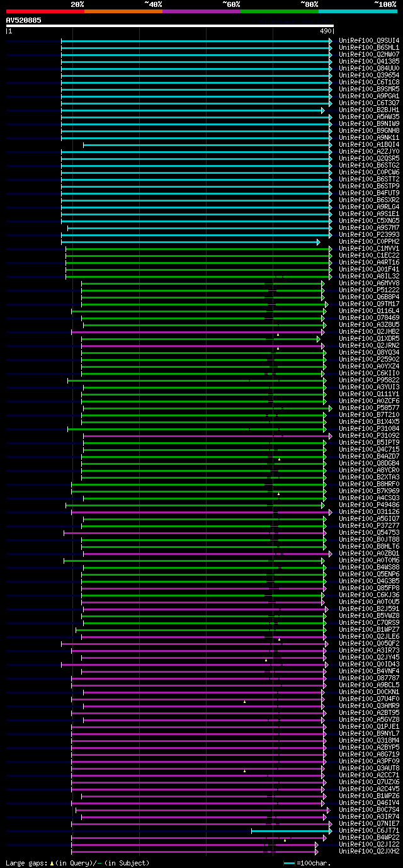Select the UniRef100_Q85FP8 label

[369, 588]
